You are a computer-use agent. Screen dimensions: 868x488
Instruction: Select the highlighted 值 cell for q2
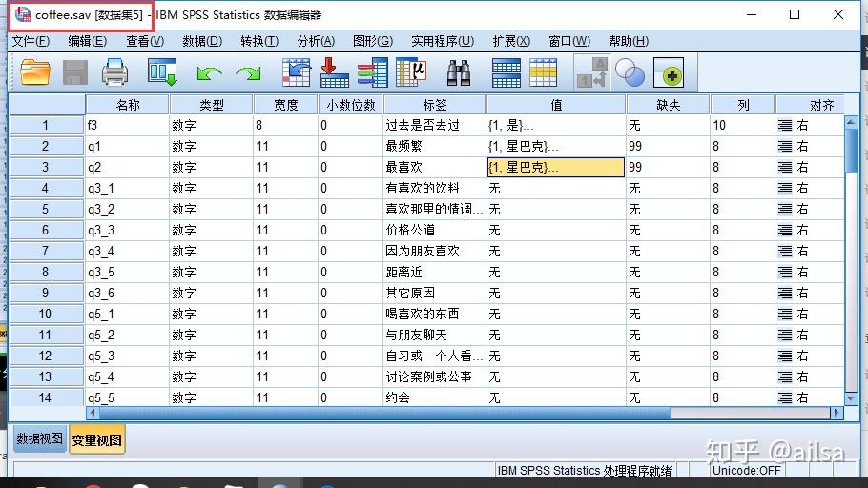tap(555, 168)
